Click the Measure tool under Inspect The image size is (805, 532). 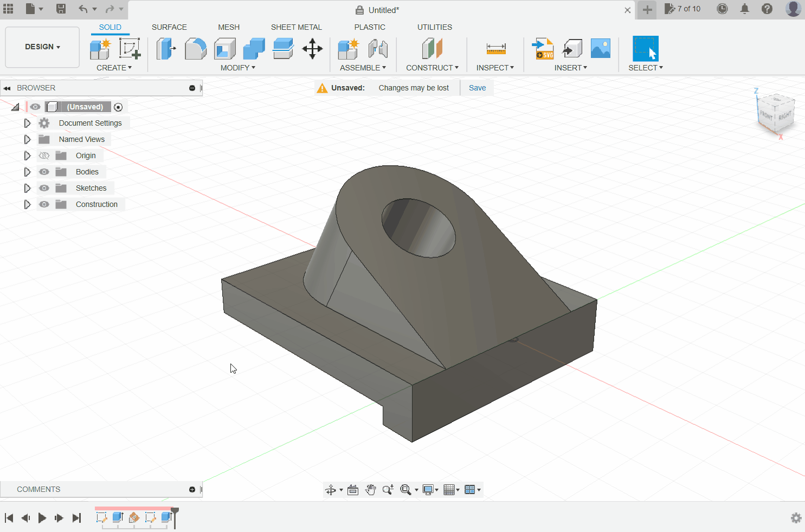click(495, 49)
